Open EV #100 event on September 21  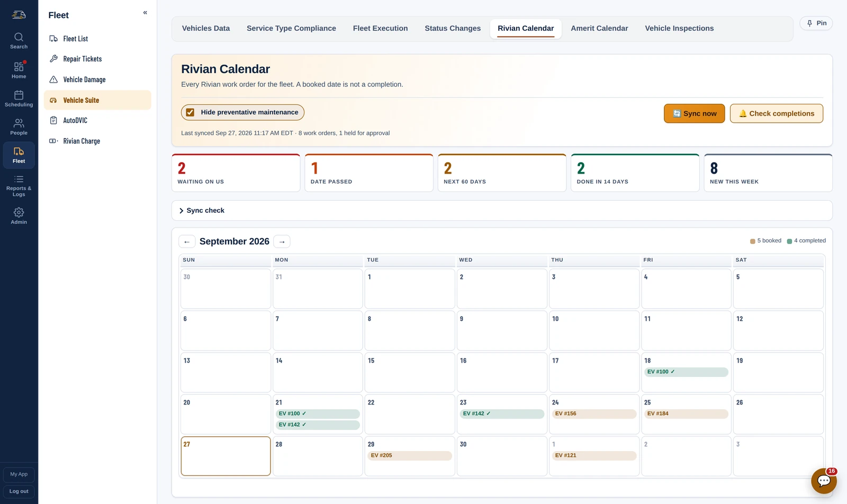pos(318,414)
